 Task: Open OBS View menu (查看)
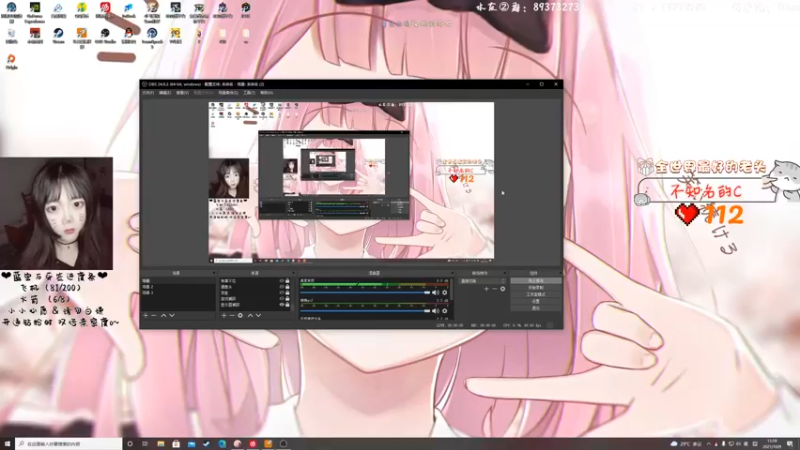point(182,93)
